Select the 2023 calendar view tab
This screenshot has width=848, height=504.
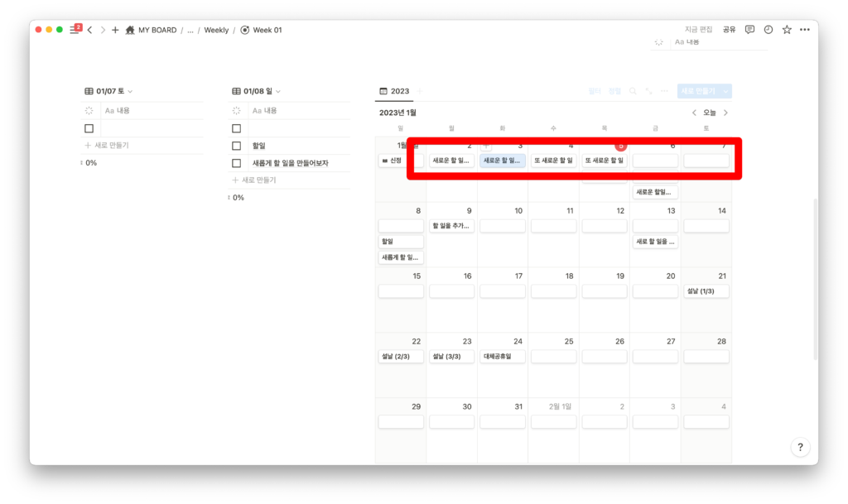click(394, 91)
